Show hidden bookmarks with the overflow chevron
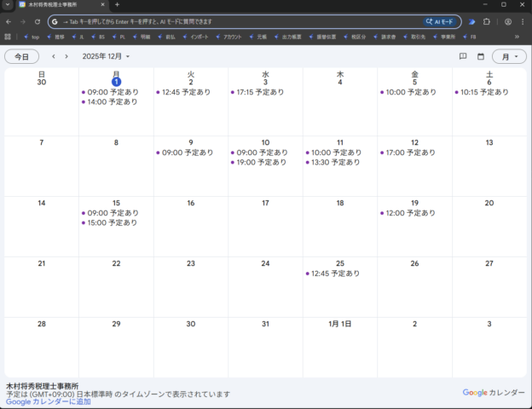The image size is (532, 409). pyautogui.click(x=517, y=37)
